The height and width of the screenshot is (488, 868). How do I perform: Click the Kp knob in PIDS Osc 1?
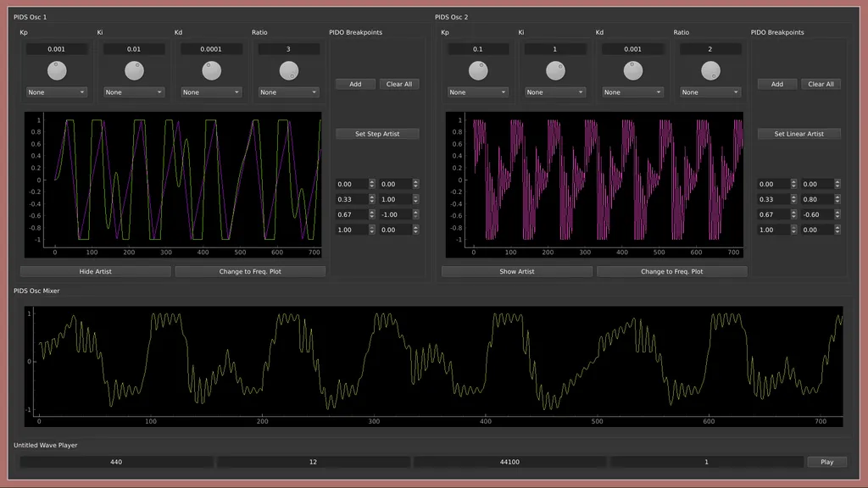(57, 70)
